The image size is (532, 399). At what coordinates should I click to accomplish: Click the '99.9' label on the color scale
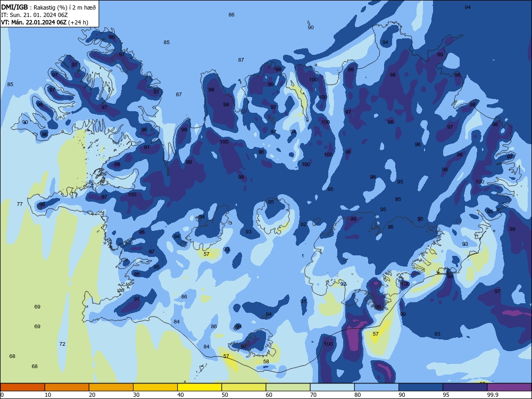click(x=493, y=395)
